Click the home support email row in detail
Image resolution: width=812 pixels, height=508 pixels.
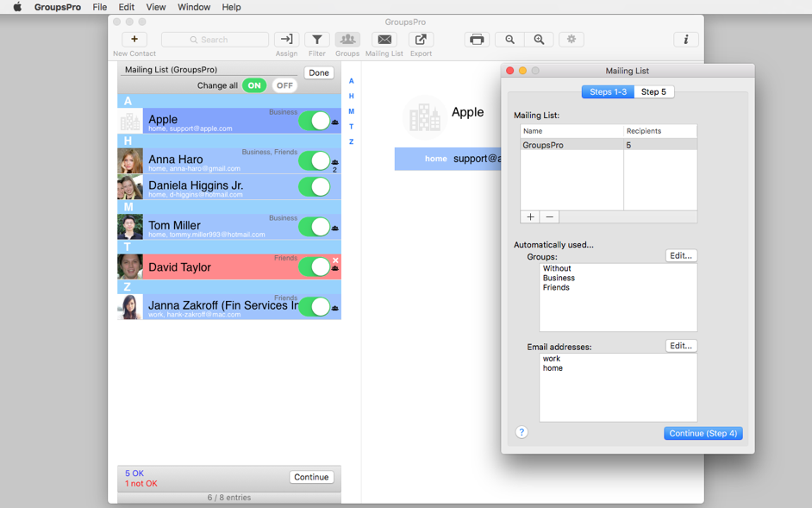tap(448, 159)
